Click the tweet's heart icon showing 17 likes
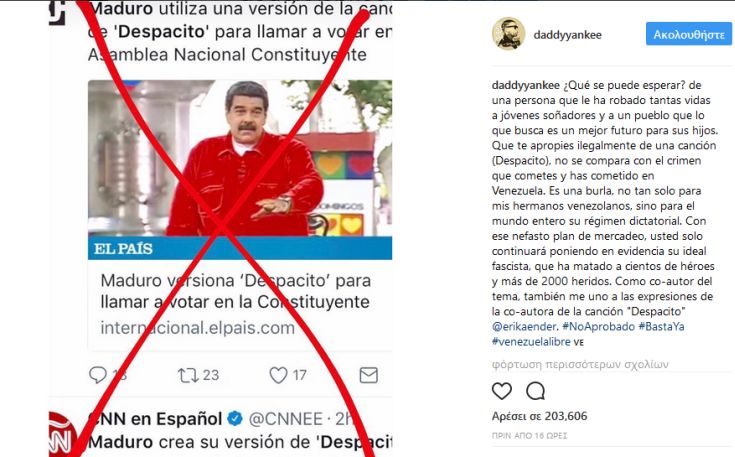This screenshot has height=457, width=735. tap(278, 375)
